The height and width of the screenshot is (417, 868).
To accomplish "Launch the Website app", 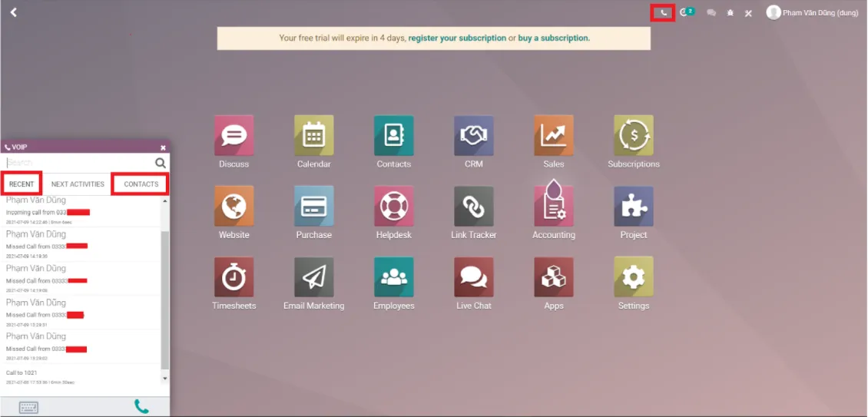I will (x=234, y=206).
